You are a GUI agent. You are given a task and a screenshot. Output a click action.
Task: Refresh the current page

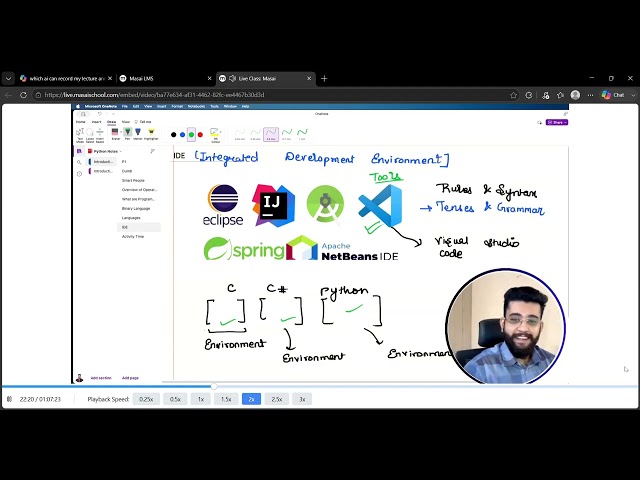click(x=23, y=95)
